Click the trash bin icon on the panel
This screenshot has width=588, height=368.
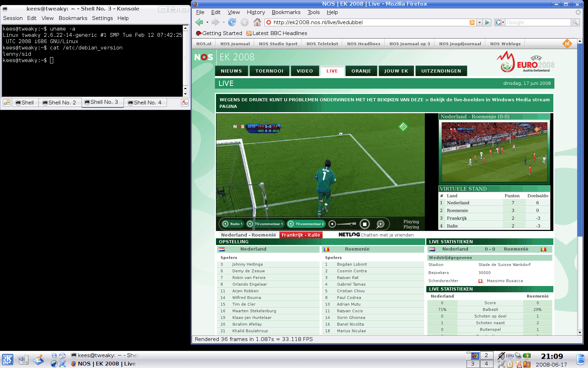[x=581, y=360]
